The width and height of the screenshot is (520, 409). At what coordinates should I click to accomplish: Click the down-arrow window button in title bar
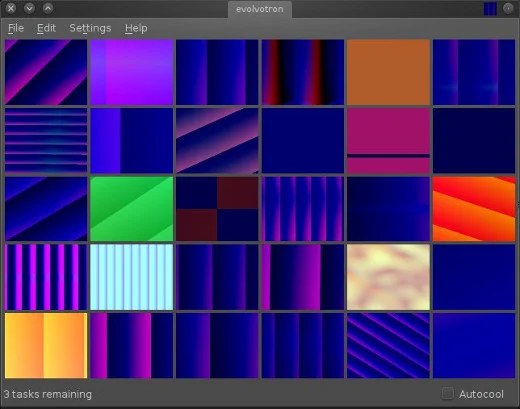(29, 8)
